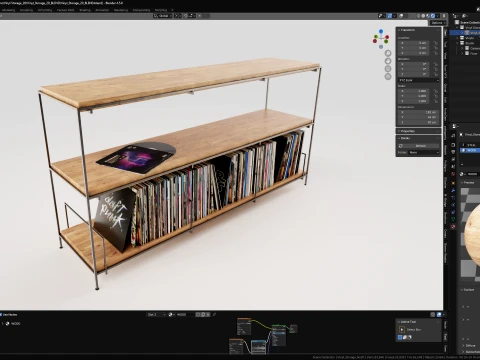Screen dimensions: 480x360
Task: Click the viewport pan hand icon
Action: click(x=388, y=61)
